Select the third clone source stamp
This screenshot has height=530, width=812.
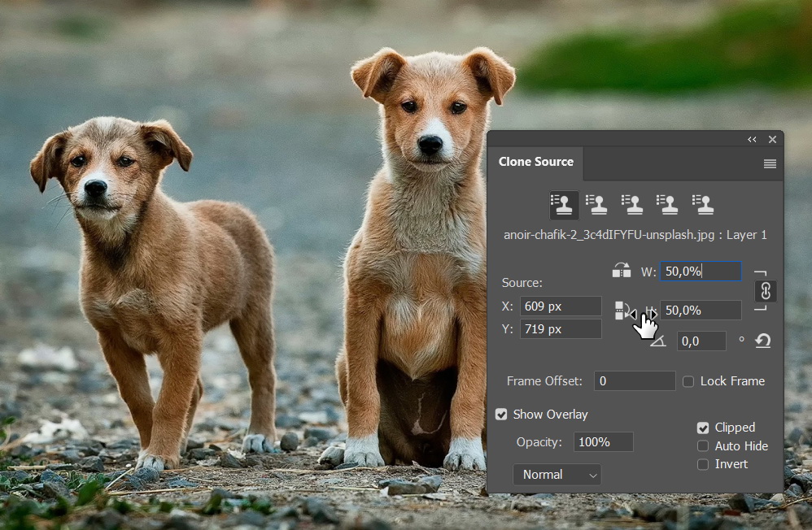[x=632, y=205]
